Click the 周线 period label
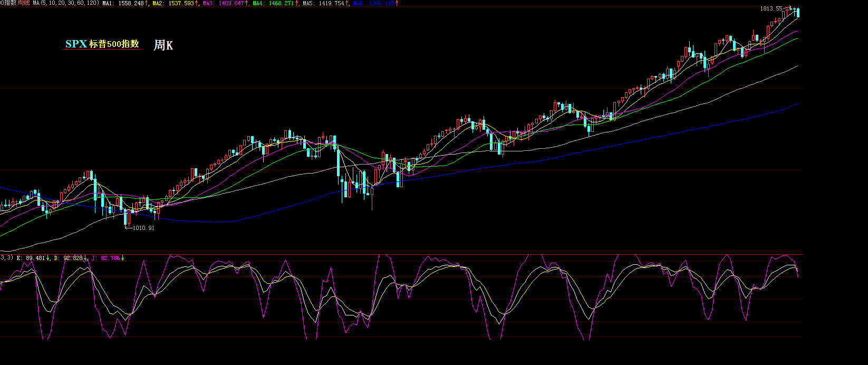This screenshot has width=868, height=365. (24, 3)
